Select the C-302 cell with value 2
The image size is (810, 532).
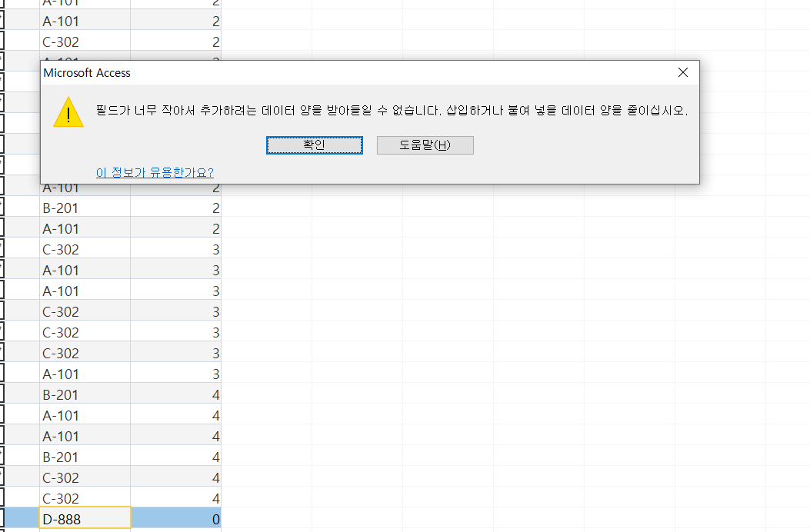pos(85,42)
